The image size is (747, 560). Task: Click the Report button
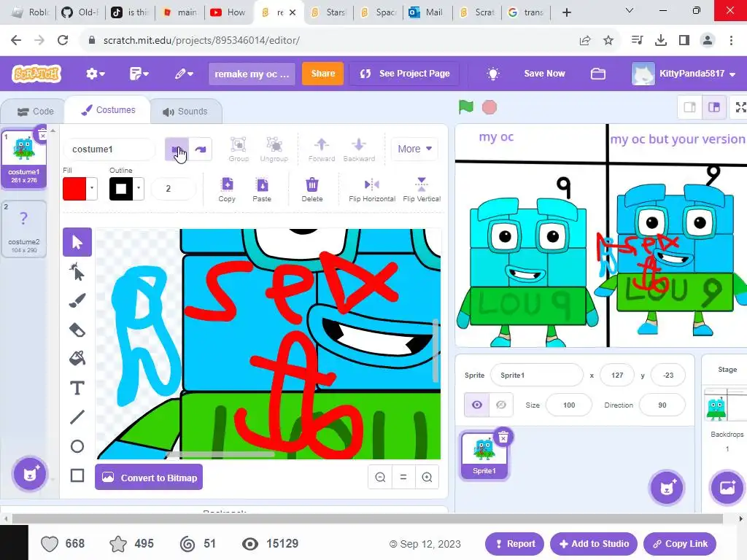coord(514,544)
